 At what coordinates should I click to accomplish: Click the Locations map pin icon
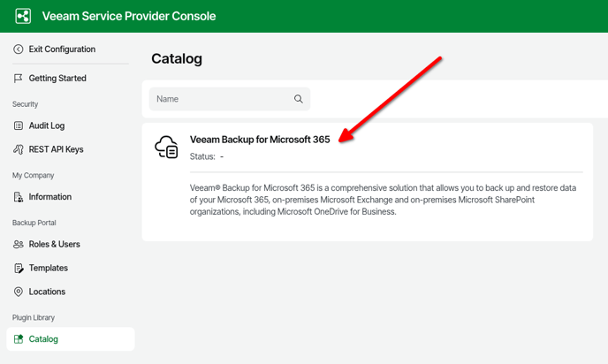pos(19,292)
